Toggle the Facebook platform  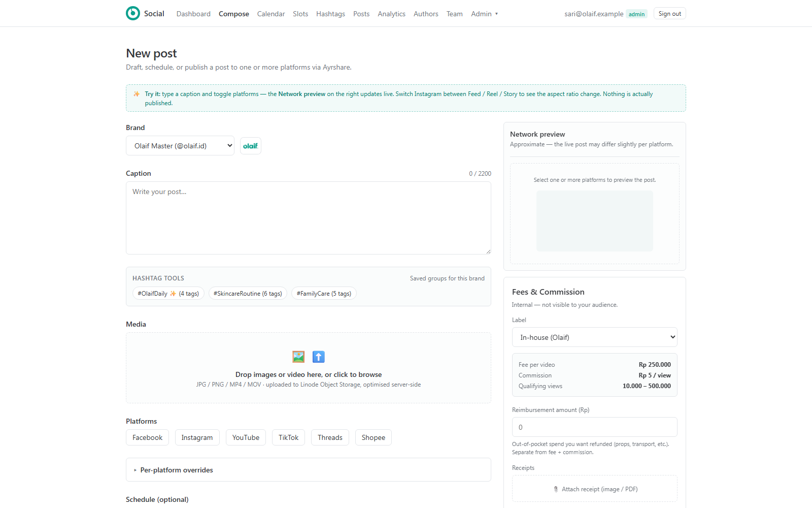(x=147, y=437)
